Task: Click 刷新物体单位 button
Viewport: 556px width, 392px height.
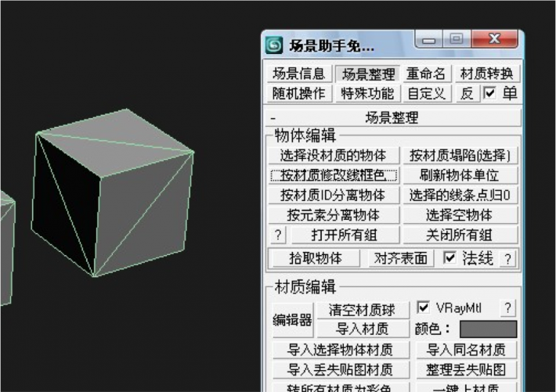Action: (460, 175)
